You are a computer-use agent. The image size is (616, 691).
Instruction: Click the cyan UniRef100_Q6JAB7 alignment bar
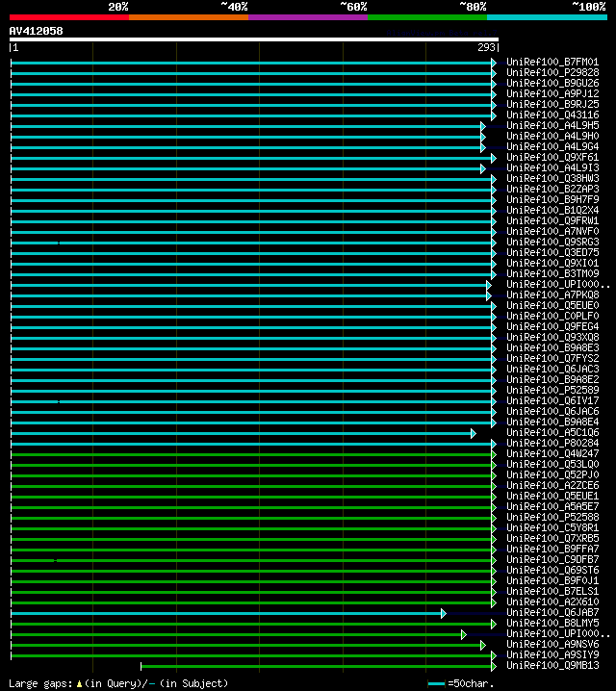coord(228,613)
